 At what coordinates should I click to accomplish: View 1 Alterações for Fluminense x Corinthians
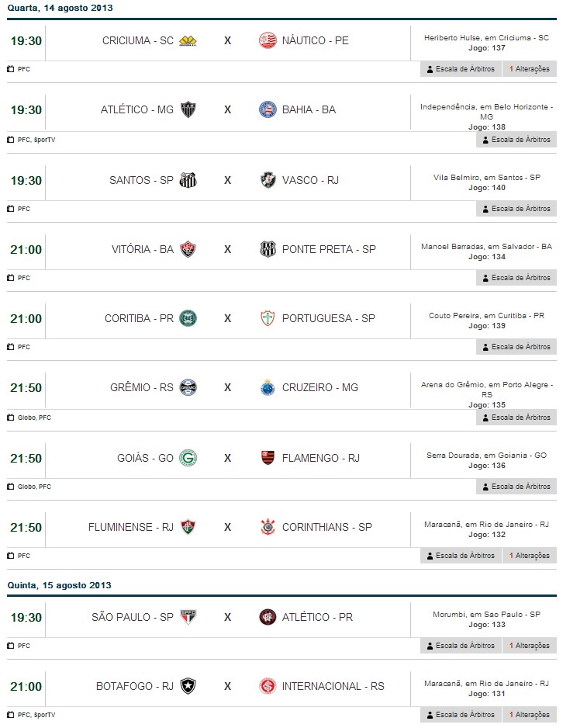pos(530,556)
